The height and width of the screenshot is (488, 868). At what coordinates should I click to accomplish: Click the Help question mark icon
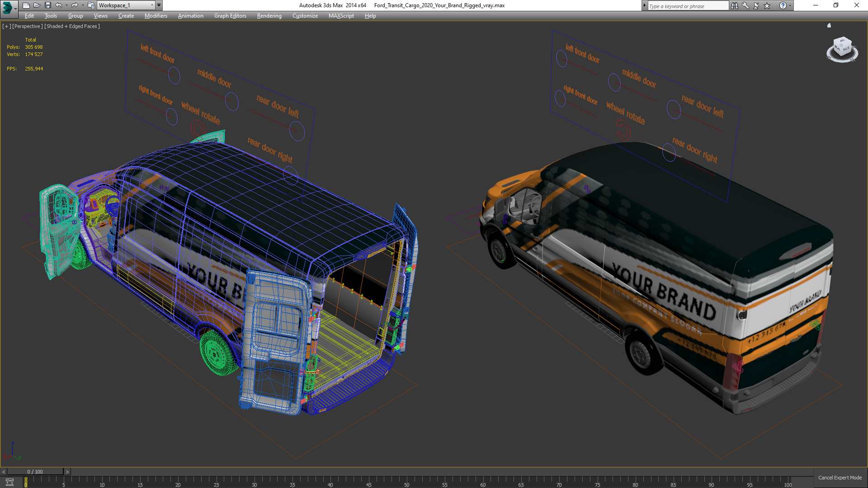pyautogui.click(x=783, y=5)
